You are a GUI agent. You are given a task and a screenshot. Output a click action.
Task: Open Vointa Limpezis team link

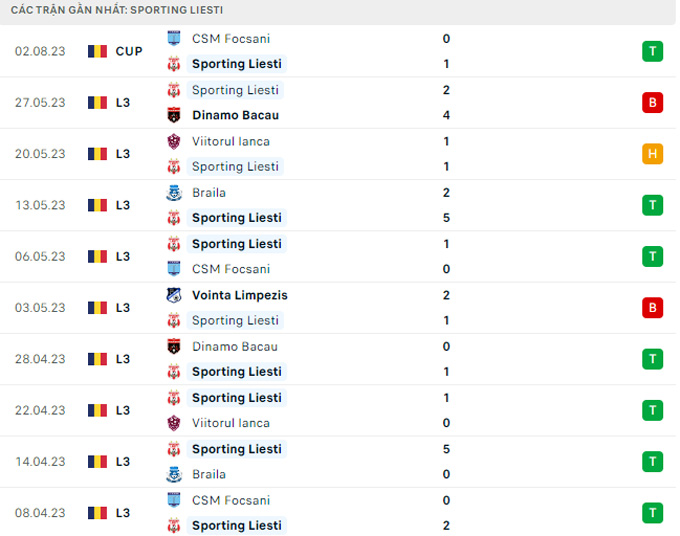pyautogui.click(x=239, y=295)
